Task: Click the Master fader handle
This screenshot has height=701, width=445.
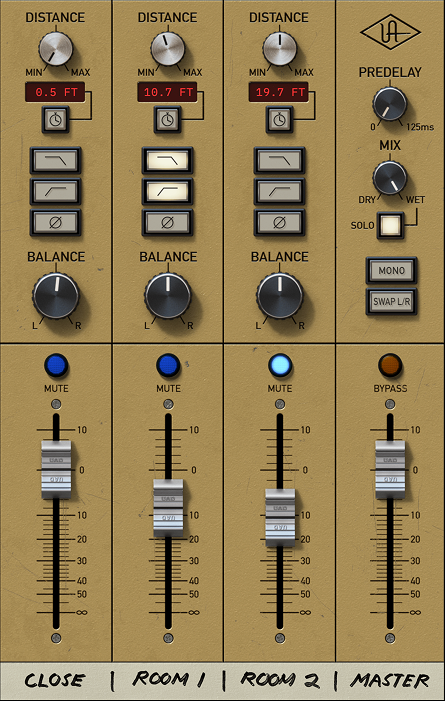Action: (390, 469)
